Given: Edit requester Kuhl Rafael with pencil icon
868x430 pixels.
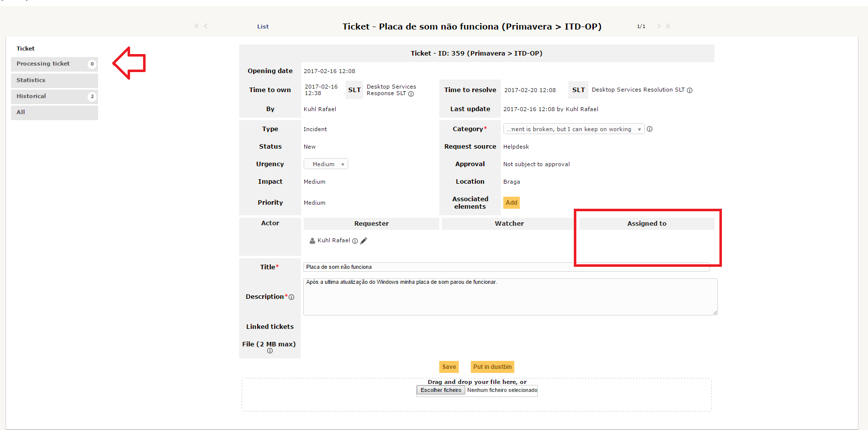Looking at the screenshot, I should click(x=364, y=241).
